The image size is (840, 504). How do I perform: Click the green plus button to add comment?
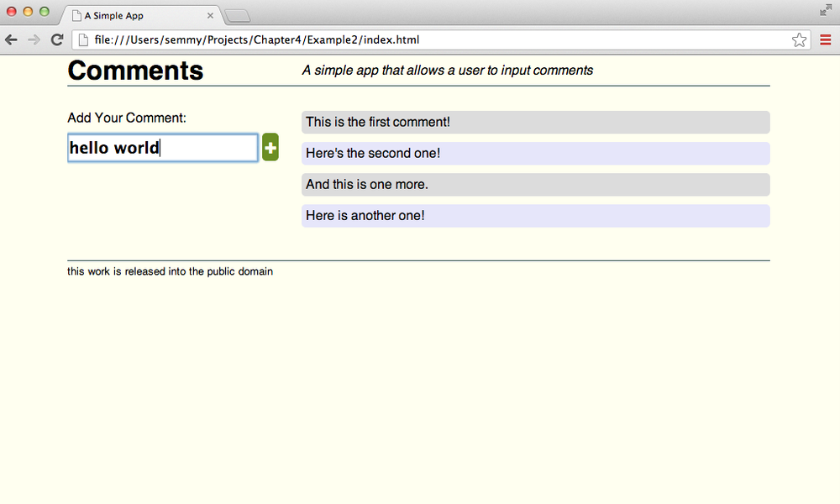coord(270,147)
